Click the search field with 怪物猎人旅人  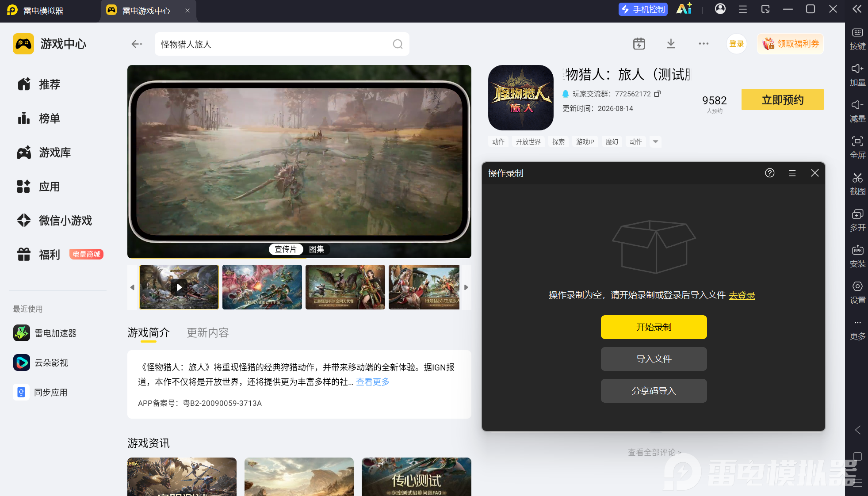282,44
